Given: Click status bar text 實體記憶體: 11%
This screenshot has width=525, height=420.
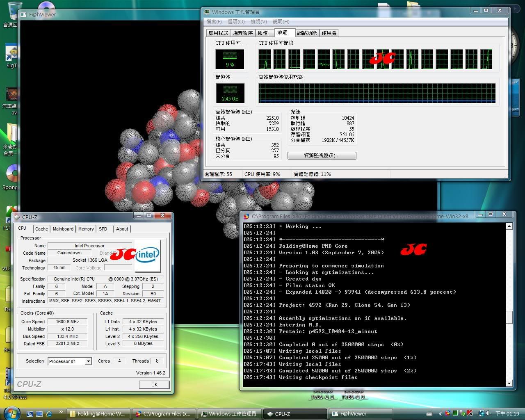Looking at the screenshot, I should point(313,174).
